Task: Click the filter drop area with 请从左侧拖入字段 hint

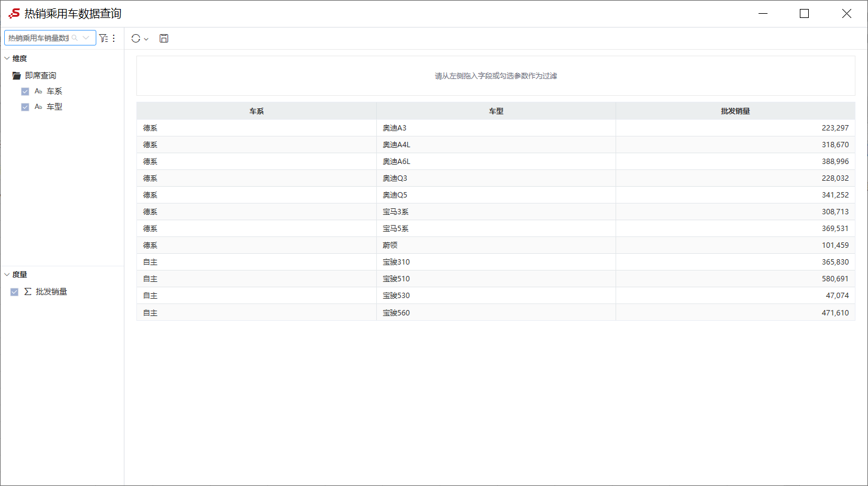Action: click(x=496, y=76)
